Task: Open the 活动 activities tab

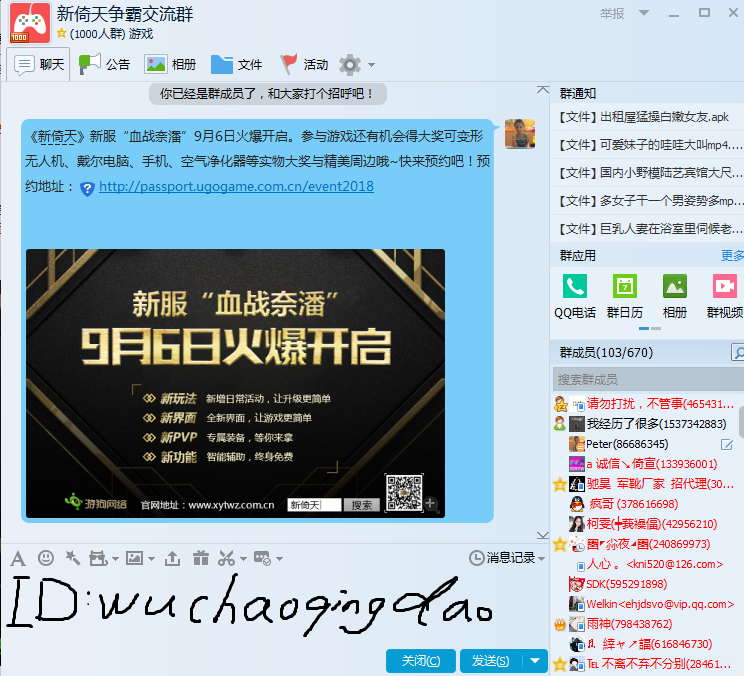Action: pyautogui.click(x=304, y=64)
